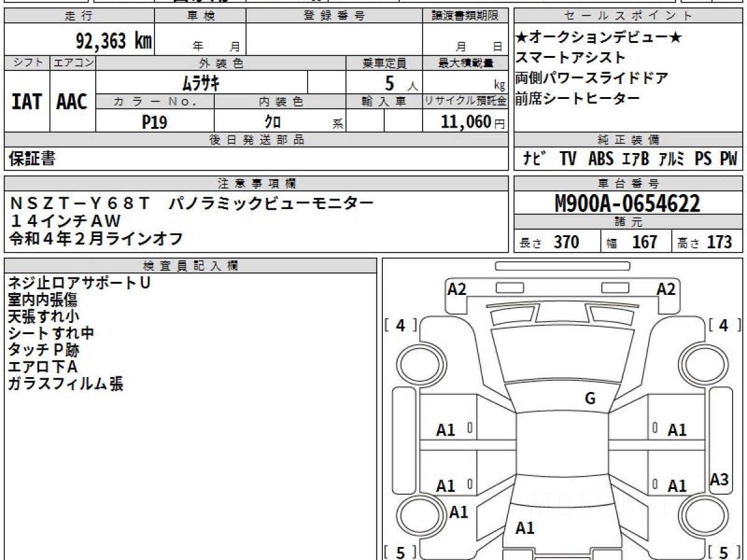
Task: Select the タッチP跡 note
Action: [44, 350]
